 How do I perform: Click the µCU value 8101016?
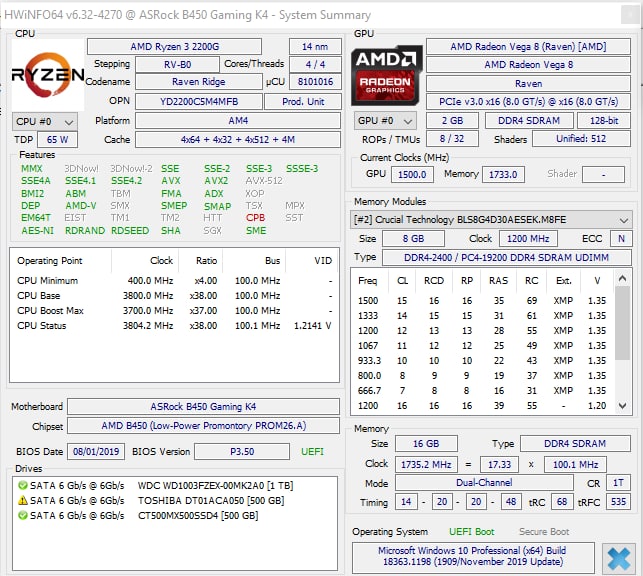point(315,82)
